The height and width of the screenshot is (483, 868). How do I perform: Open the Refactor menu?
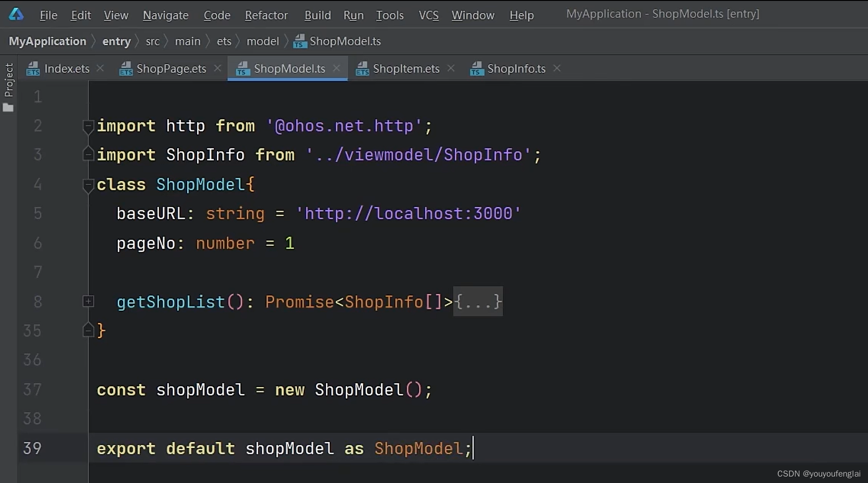pos(266,15)
